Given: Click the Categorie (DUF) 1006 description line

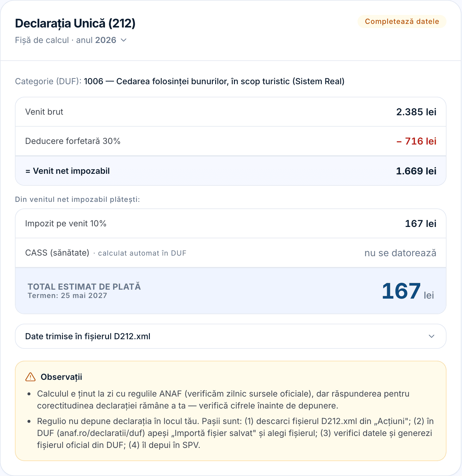Looking at the screenshot, I should (180, 81).
